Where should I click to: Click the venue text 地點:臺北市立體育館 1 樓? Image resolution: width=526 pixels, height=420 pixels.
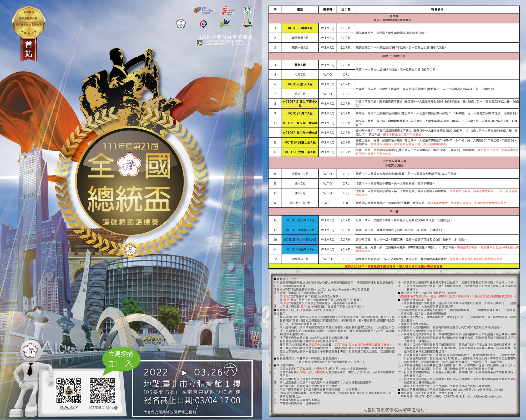coord(192,384)
